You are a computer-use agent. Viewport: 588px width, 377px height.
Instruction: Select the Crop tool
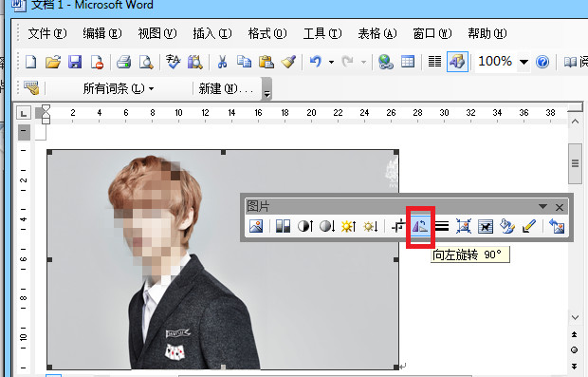[x=398, y=226]
